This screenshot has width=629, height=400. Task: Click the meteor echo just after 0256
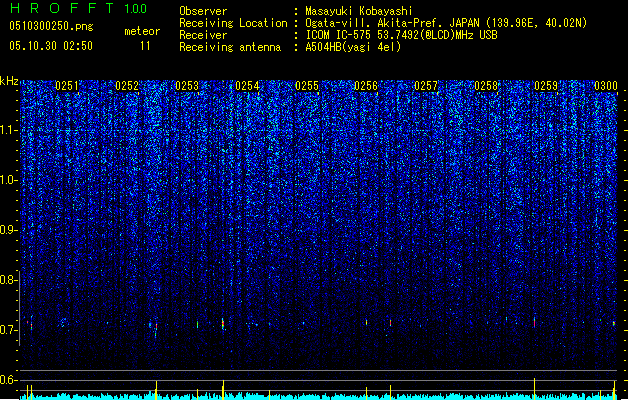[390, 323]
